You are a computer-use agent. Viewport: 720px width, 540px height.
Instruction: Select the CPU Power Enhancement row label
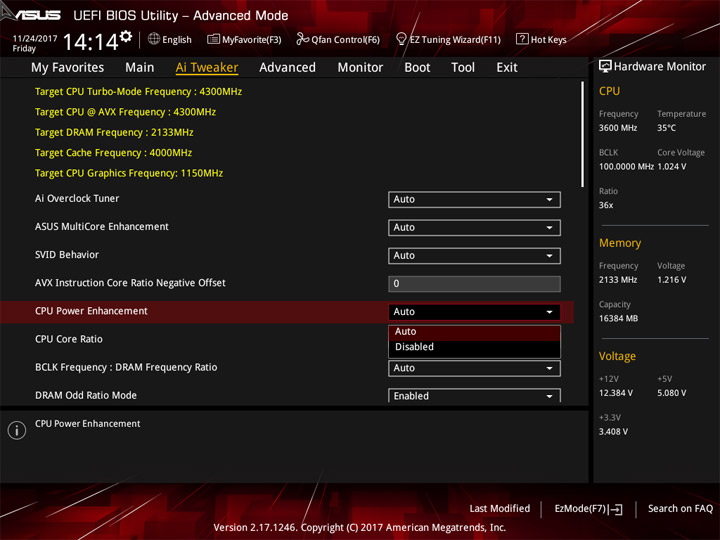[x=91, y=311]
